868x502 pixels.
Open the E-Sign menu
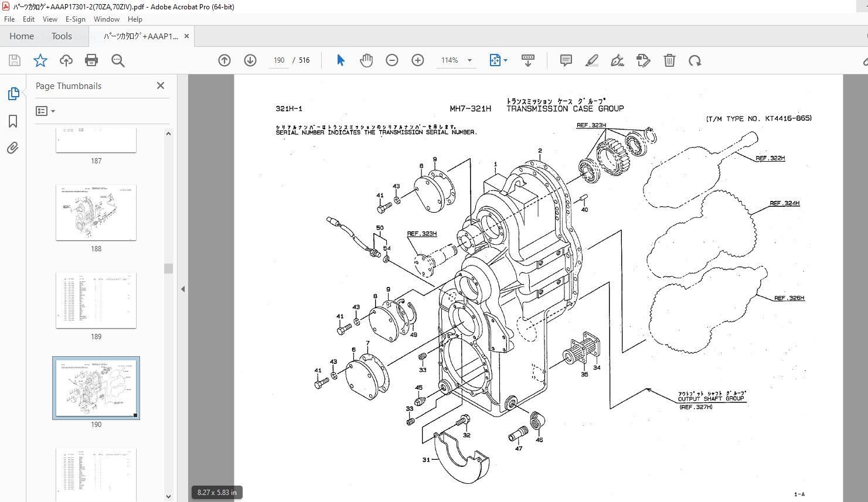pos(75,19)
